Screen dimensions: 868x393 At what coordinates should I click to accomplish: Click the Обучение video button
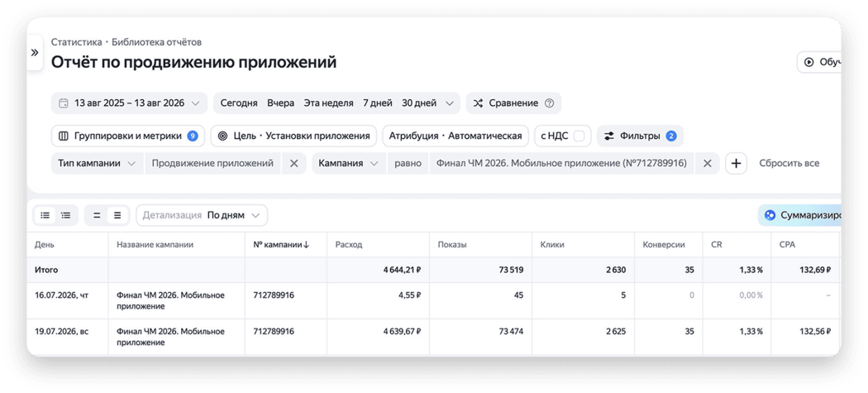[820, 62]
